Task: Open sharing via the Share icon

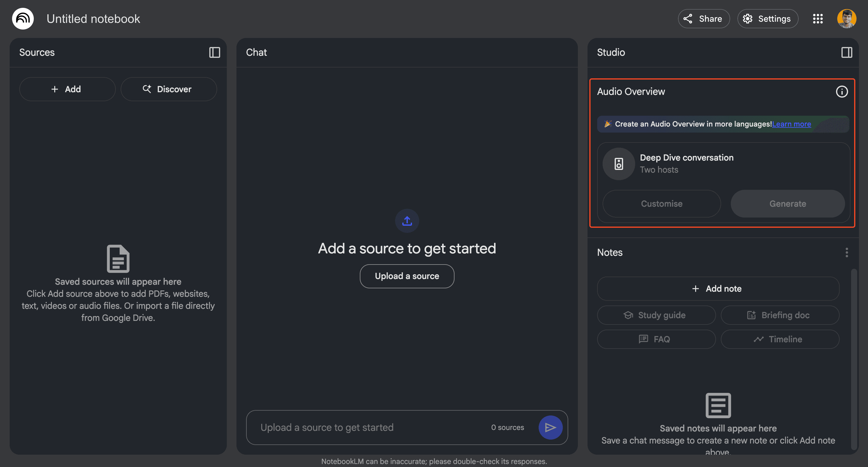Action: coord(688,18)
